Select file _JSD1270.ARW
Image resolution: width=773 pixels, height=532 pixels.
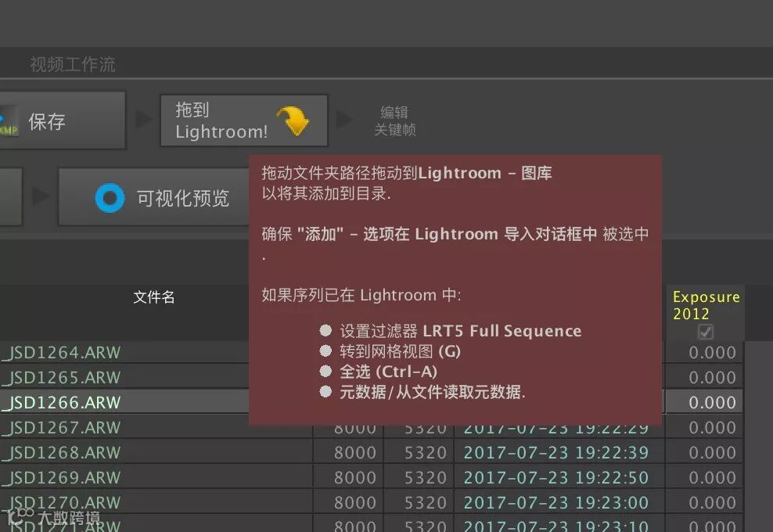[61, 502]
